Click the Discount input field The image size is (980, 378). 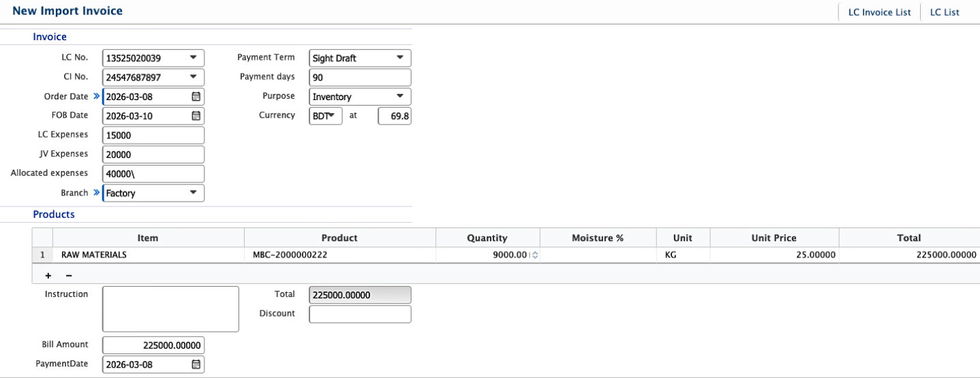coord(360,314)
